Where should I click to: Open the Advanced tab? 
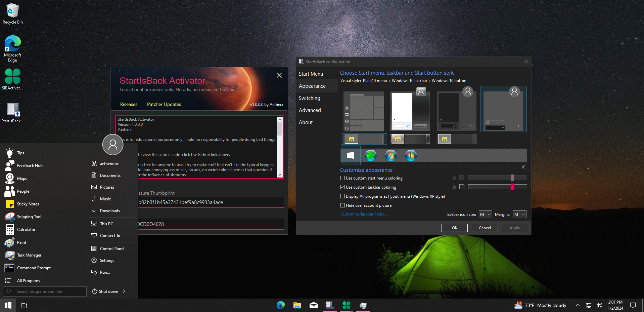pos(310,110)
